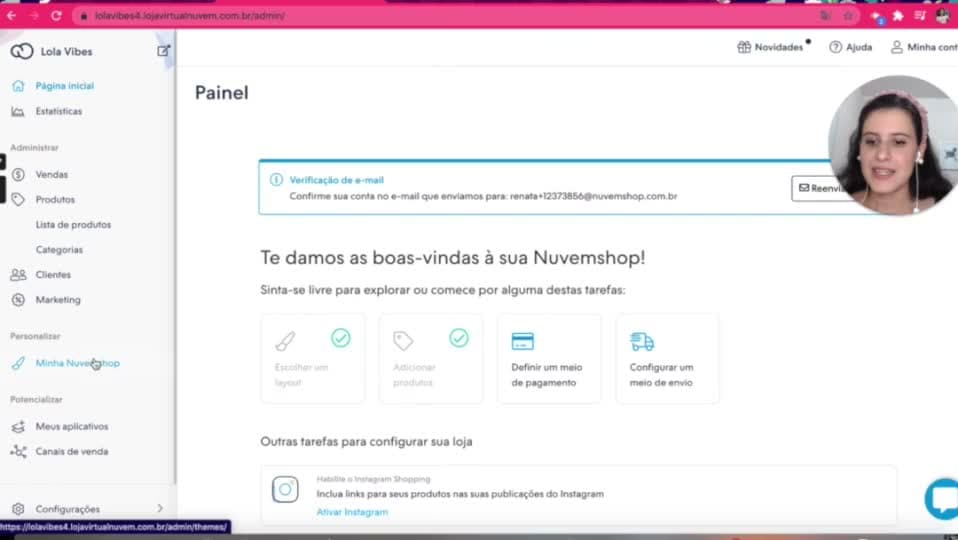Click the Clientes people icon

[18, 275]
